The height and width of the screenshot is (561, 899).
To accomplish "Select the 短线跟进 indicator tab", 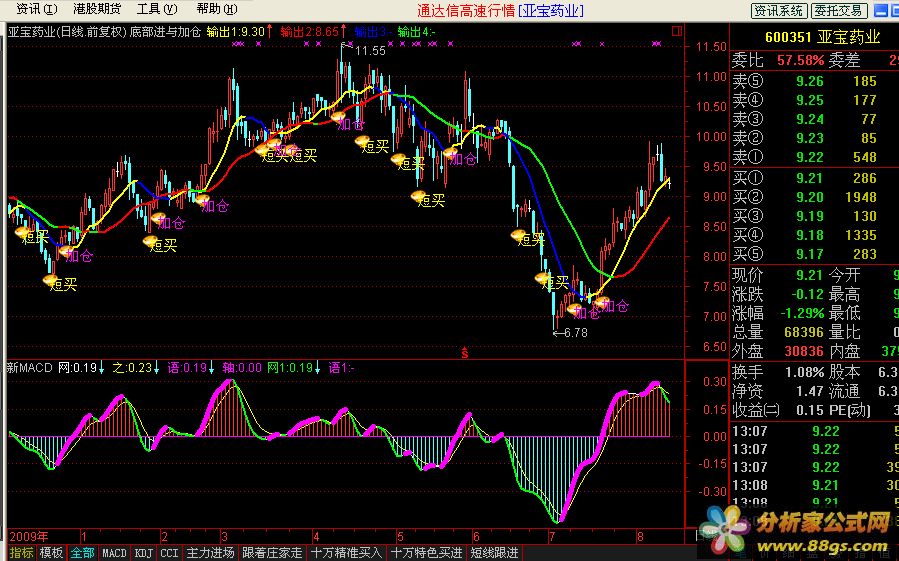I will pos(494,552).
